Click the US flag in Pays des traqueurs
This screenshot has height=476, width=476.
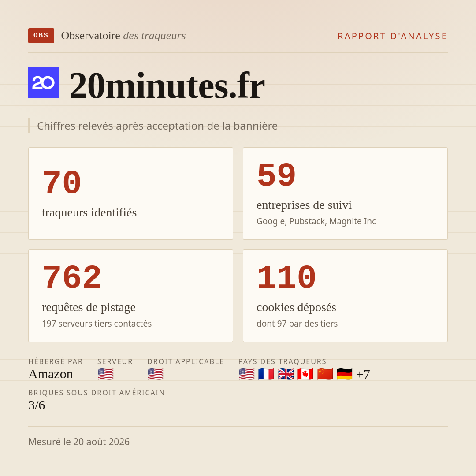coord(246,374)
